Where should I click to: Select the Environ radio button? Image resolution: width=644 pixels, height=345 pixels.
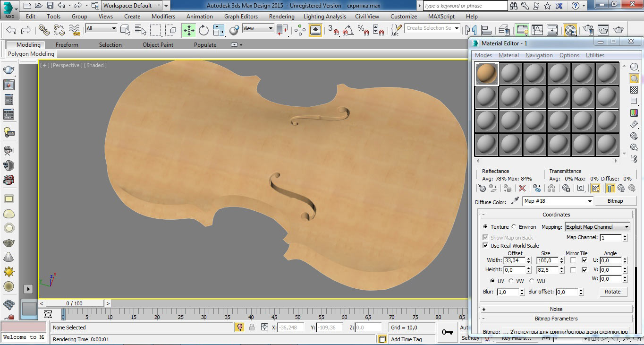pyautogui.click(x=514, y=227)
